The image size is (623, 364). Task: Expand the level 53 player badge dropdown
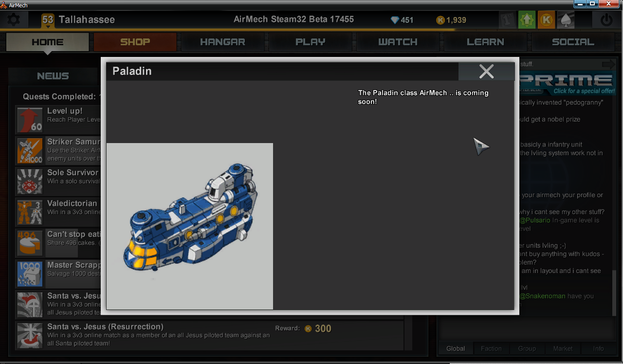[x=48, y=20]
